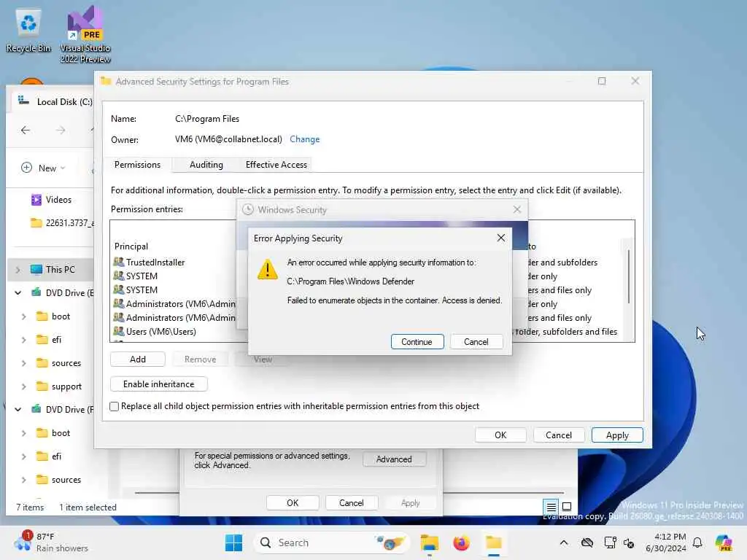
Task: Show hidden system tray icons
Action: pos(564,542)
